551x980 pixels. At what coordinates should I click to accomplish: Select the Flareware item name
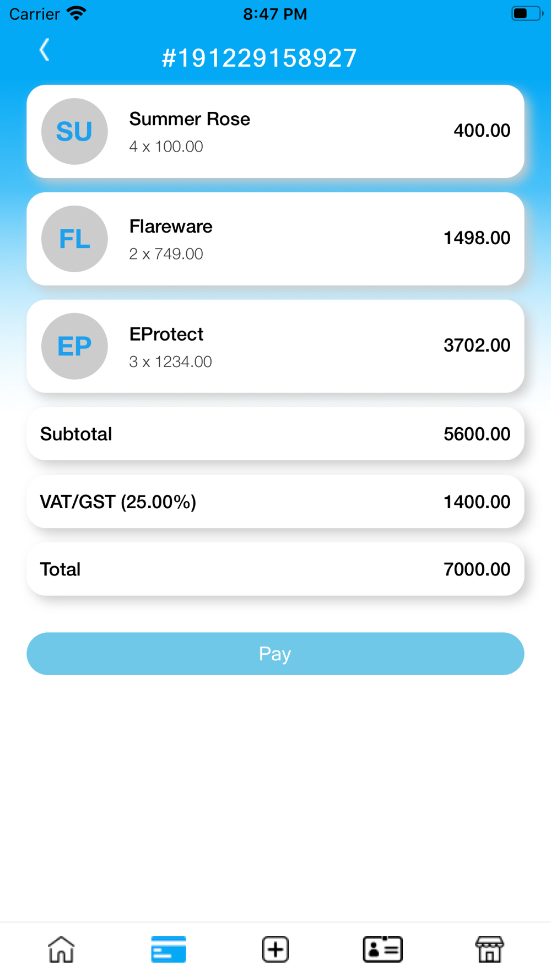click(171, 227)
